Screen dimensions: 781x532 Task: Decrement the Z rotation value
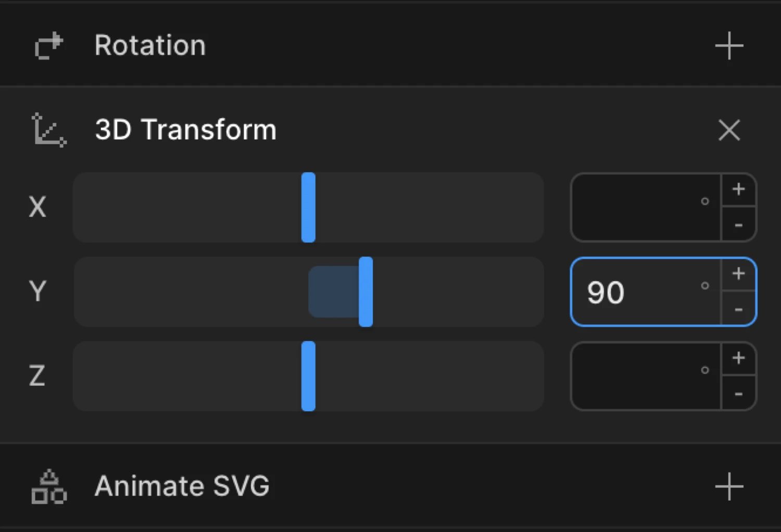738,394
